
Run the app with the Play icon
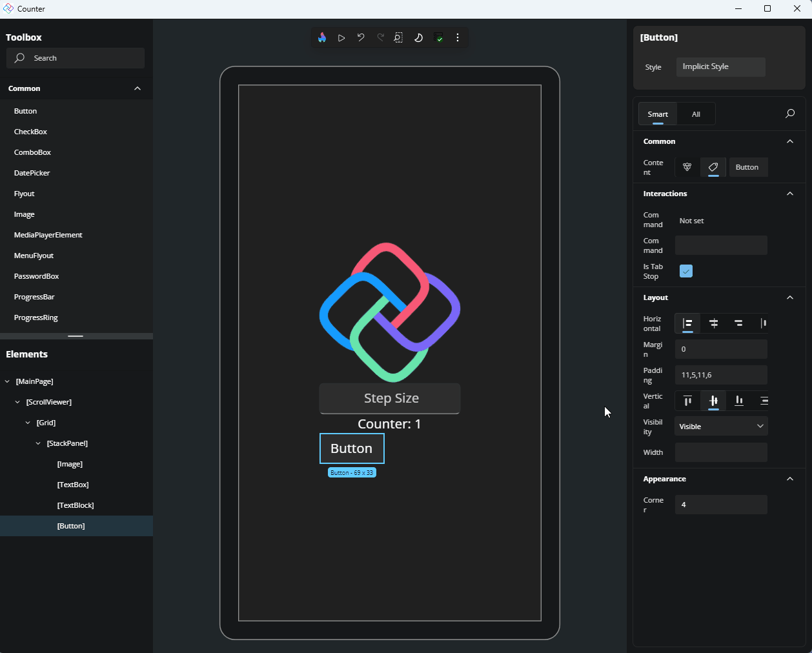pyautogui.click(x=341, y=37)
